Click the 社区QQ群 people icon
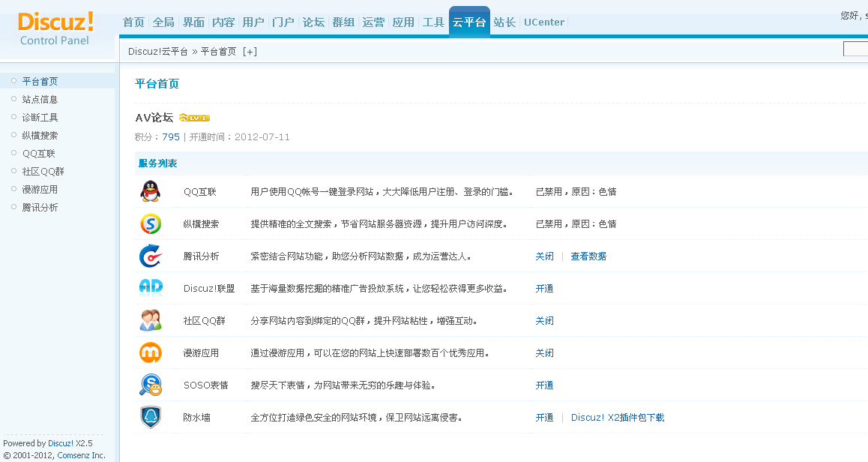The width and height of the screenshot is (868, 462). [151, 320]
